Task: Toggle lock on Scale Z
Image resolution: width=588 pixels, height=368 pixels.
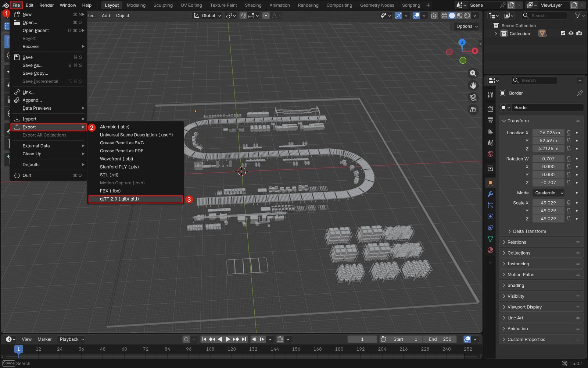Action: point(569,219)
